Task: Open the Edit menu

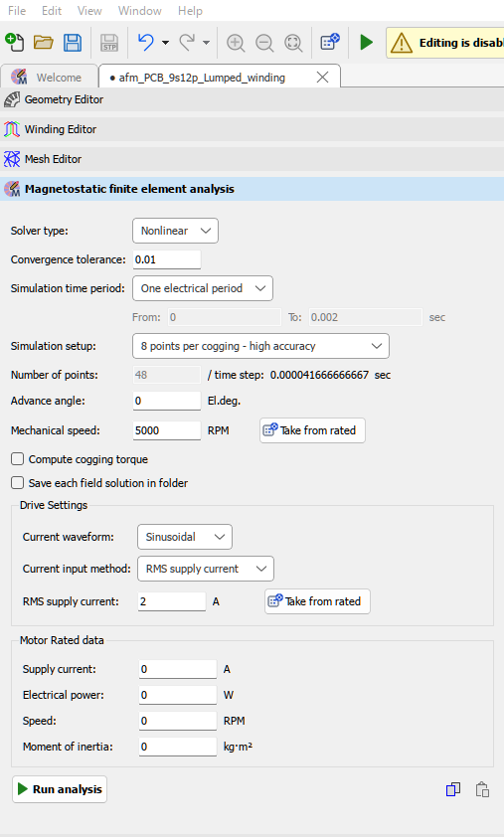Action: (52, 11)
